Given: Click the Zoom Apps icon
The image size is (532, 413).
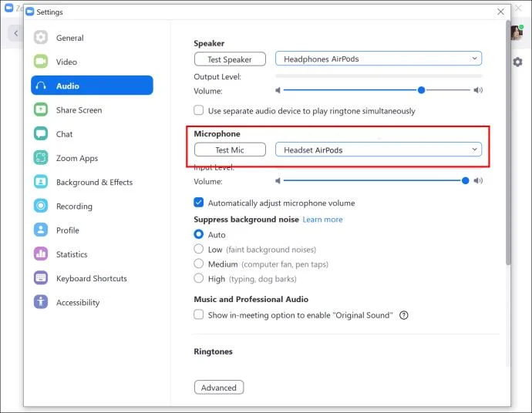Looking at the screenshot, I should coord(41,158).
